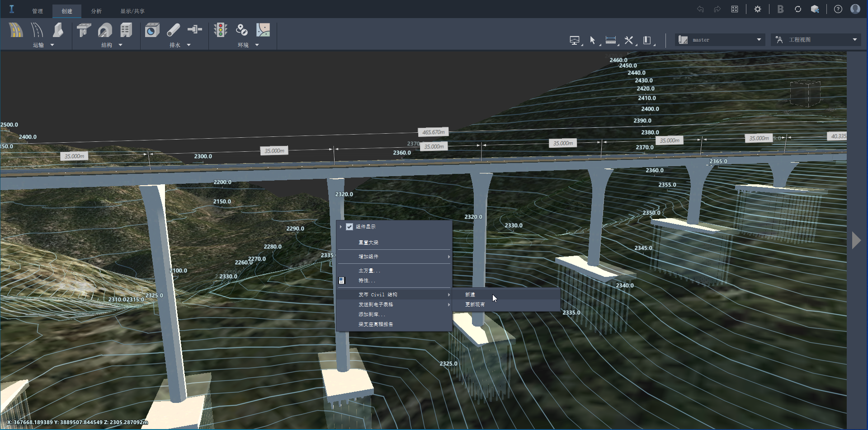Click the X Y Z coordinates readout
Viewport: 868px width, 430px height.
[77, 422]
